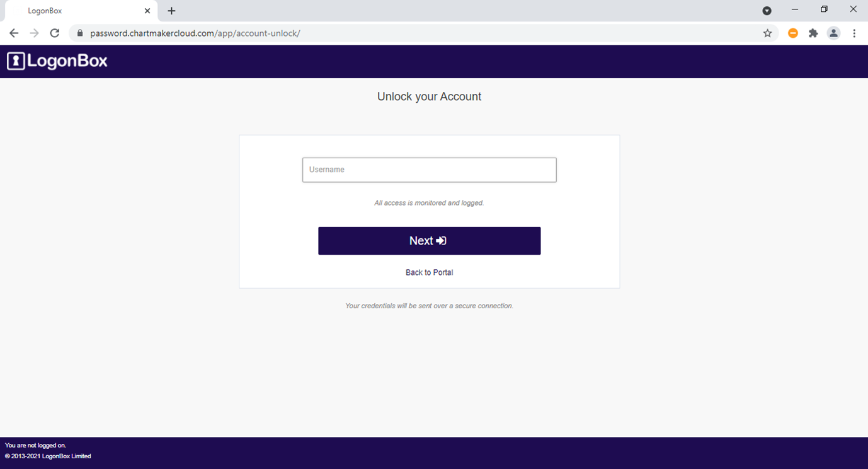This screenshot has width=868, height=469.
Task: Open the Extensions puzzle piece menu
Action: 813,33
